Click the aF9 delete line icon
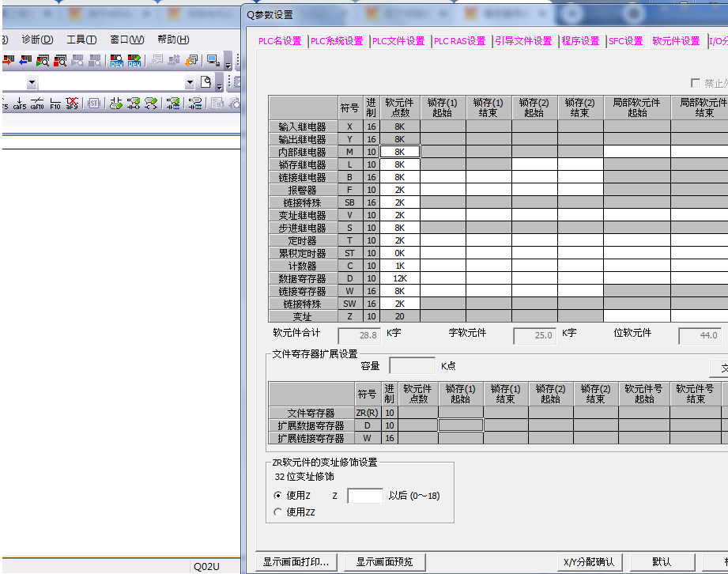This screenshot has height=574, width=728. click(x=72, y=103)
